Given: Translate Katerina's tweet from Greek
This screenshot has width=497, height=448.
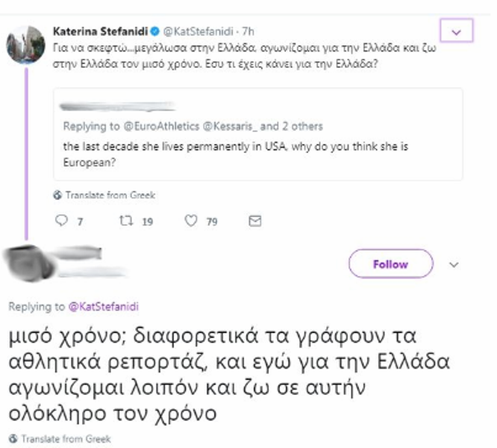Looking at the screenshot, I should [104, 195].
